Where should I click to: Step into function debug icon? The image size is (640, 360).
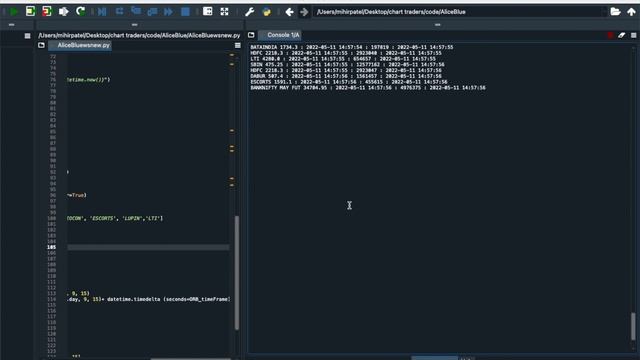click(x=136, y=11)
